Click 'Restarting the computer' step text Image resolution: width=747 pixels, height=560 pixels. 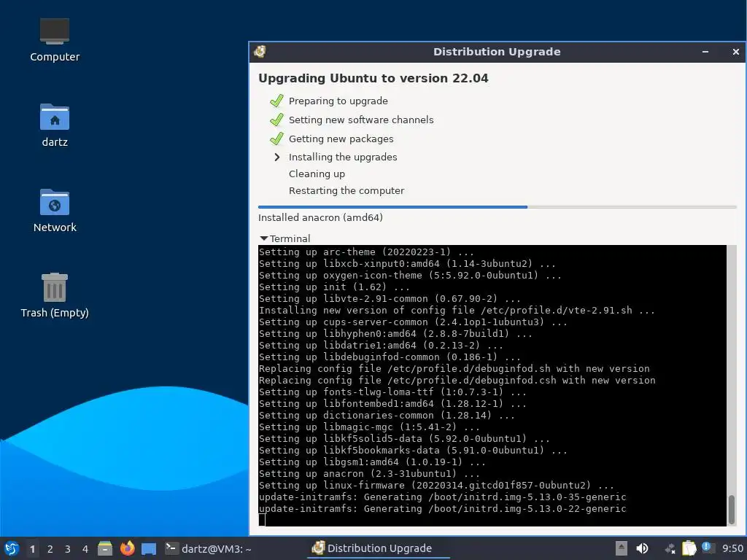point(347,190)
